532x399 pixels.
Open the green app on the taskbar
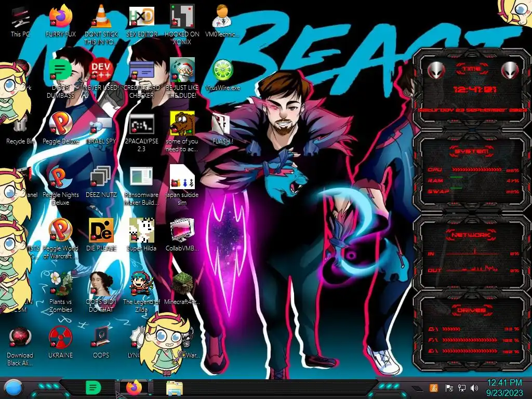(x=94, y=388)
